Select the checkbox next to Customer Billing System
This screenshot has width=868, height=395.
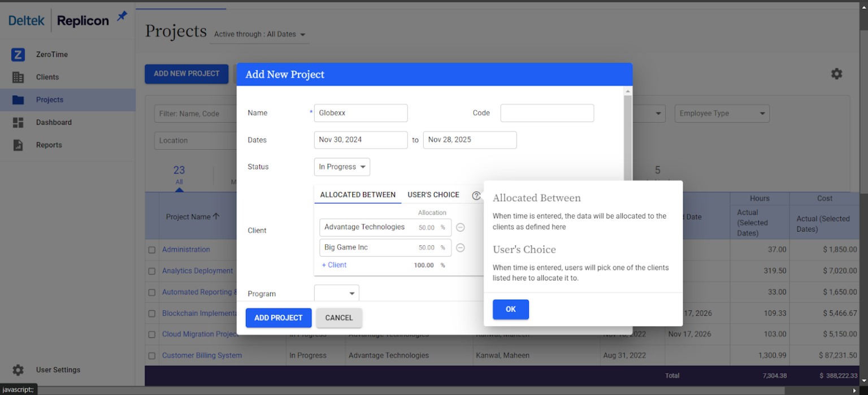point(151,355)
